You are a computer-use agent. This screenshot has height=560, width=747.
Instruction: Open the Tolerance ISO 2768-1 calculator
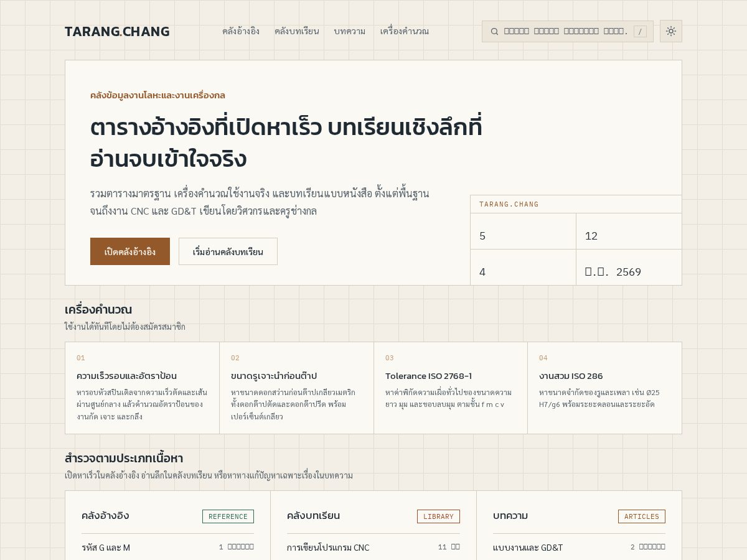point(451,388)
